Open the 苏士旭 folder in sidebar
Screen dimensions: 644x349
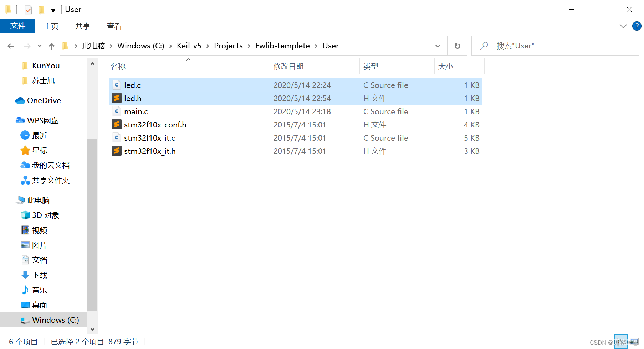tap(44, 81)
